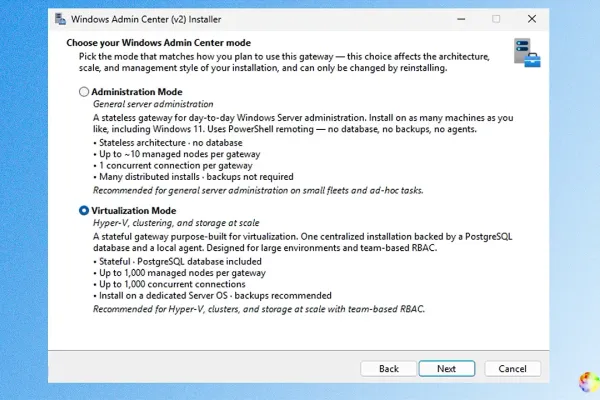Click the 'A stateless gateway for day-to-day' description

(303, 123)
